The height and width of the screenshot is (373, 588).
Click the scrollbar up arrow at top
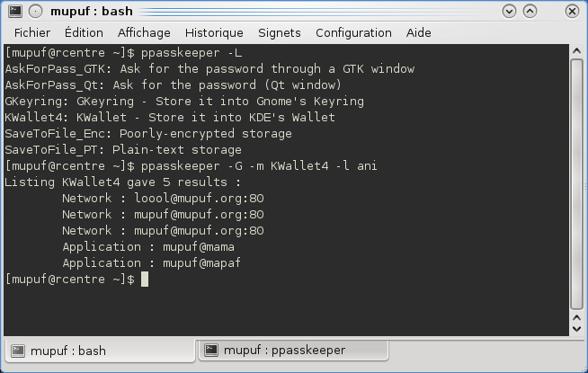(x=576, y=51)
